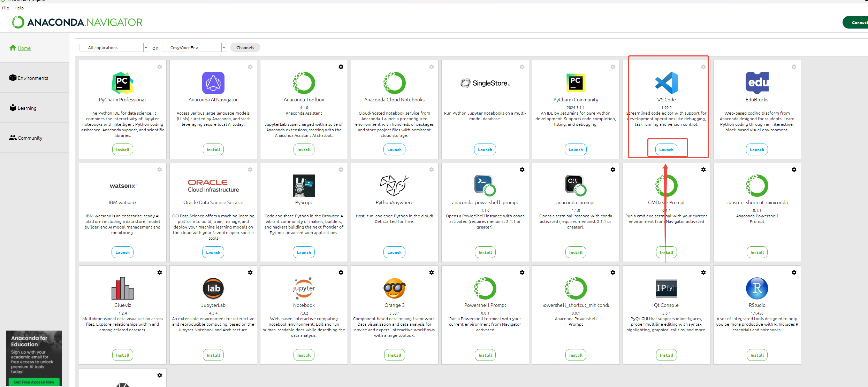The width and height of the screenshot is (868, 387).
Task: Launch VS Code
Action: (x=666, y=150)
